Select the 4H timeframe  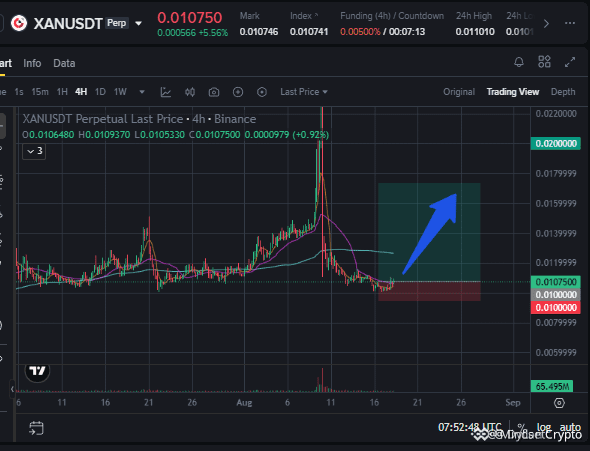click(x=81, y=92)
